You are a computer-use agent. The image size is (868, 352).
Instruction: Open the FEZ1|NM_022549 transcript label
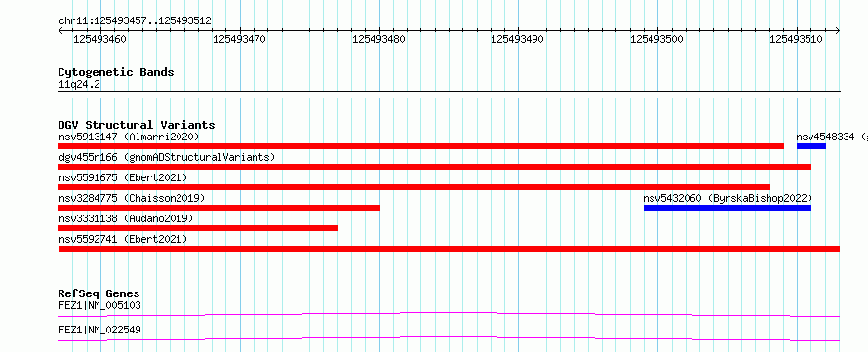[x=99, y=330]
